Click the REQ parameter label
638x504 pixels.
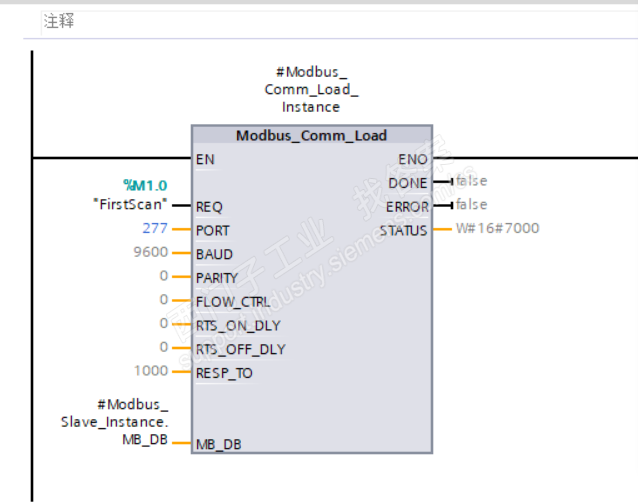(x=209, y=207)
